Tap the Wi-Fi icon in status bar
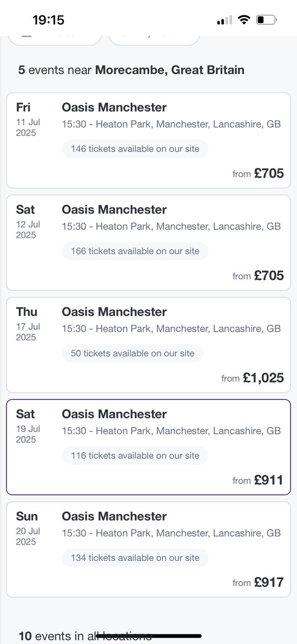Viewport: 297px width, 644px height. coord(244,20)
